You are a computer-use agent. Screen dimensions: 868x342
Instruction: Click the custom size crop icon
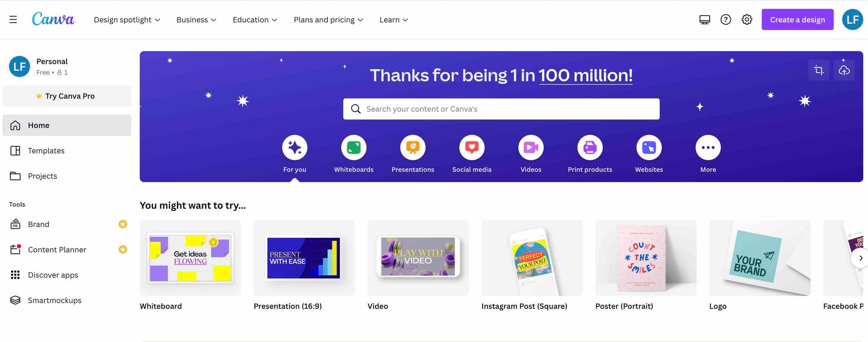(819, 70)
